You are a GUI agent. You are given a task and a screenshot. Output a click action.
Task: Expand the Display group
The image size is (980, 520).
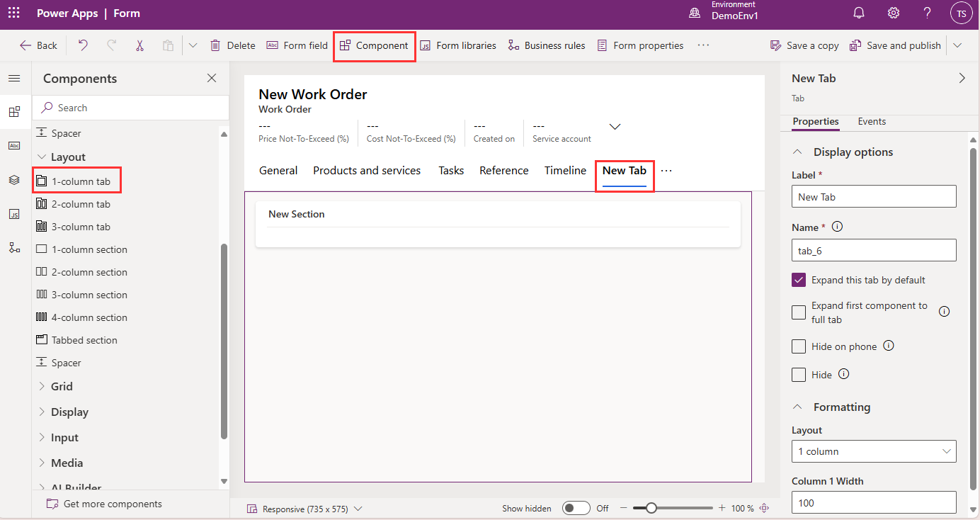pos(62,412)
